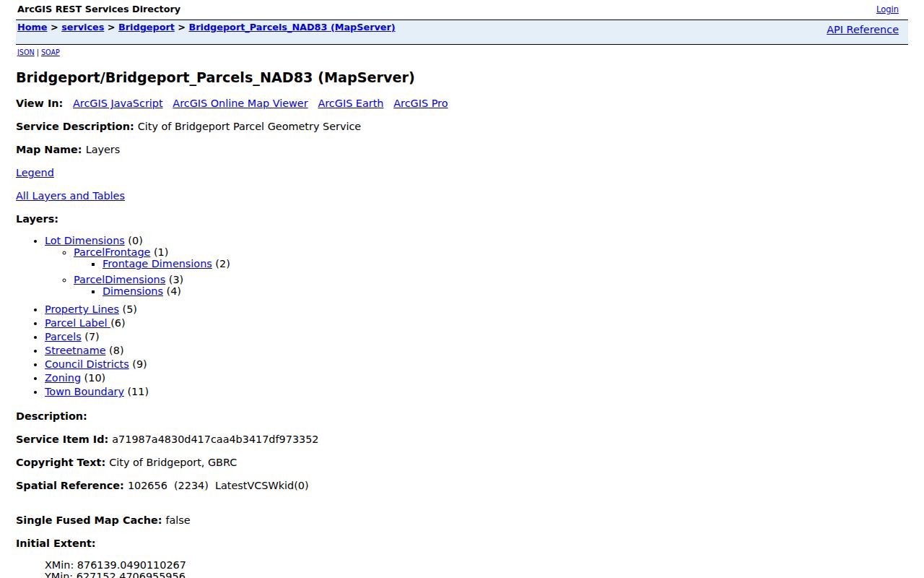Select the XMin value 876139.0490110267
The width and height of the screenshot is (924, 578).
click(x=131, y=565)
